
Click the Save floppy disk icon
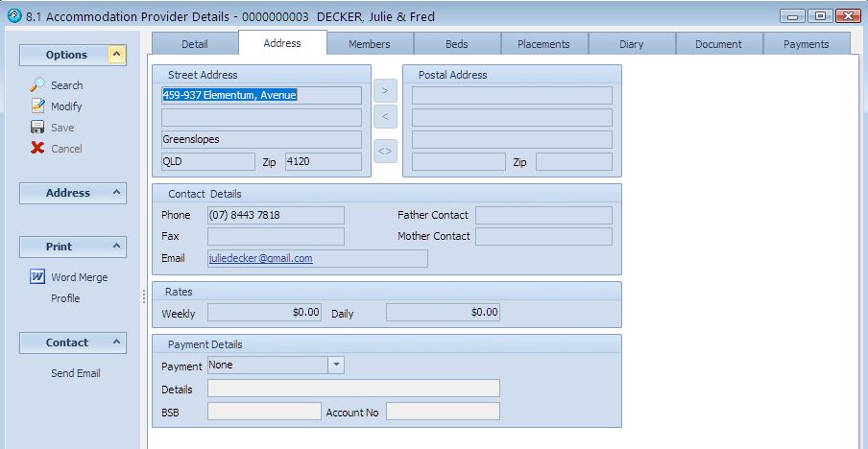point(37,128)
